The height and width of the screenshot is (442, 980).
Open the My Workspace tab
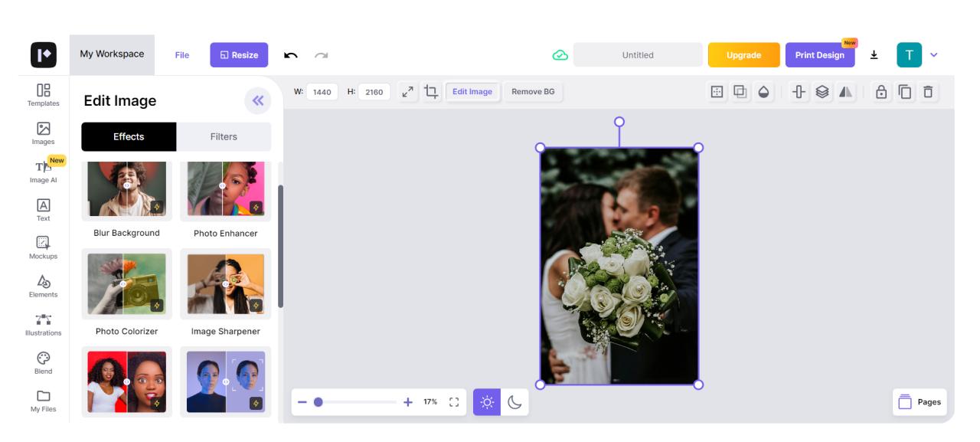point(112,54)
